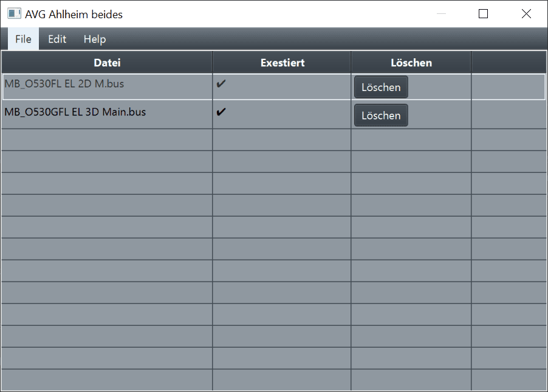Close the AVG Ahlheim beides window
Image resolution: width=548 pixels, height=392 pixels.
click(x=526, y=13)
